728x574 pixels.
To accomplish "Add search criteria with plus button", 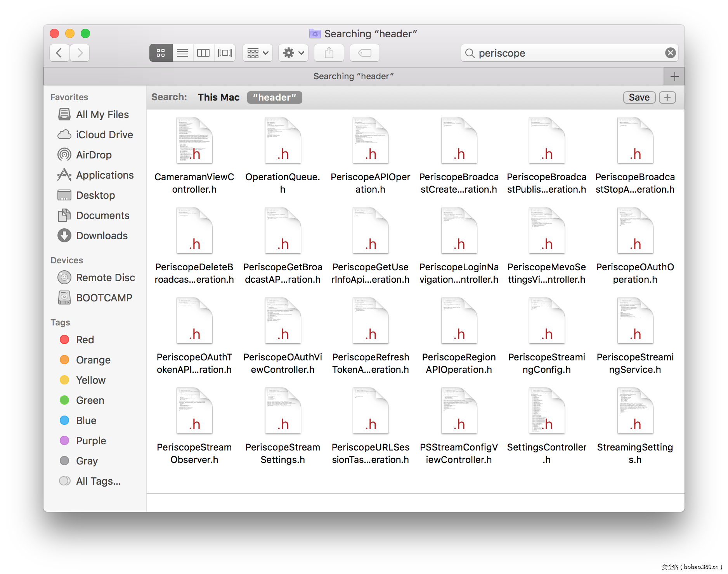I will [667, 97].
